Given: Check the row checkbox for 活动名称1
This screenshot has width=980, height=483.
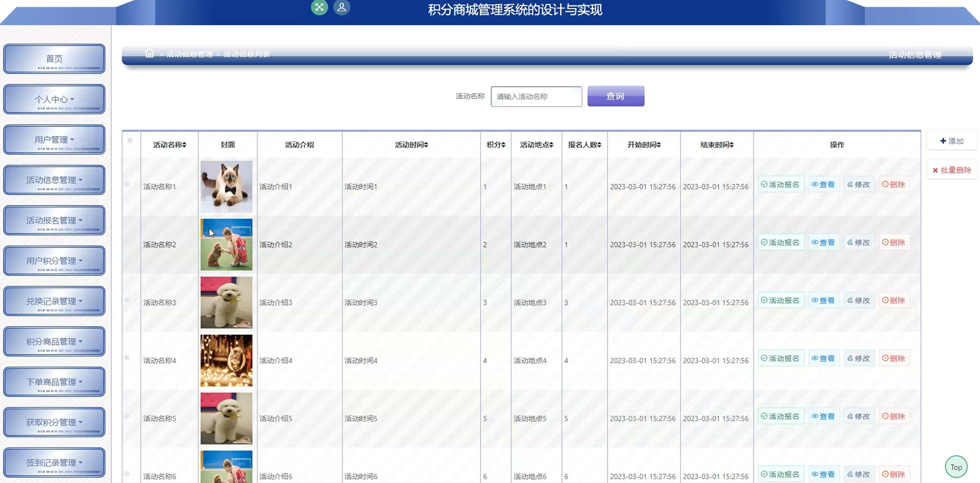Looking at the screenshot, I should tap(127, 184).
